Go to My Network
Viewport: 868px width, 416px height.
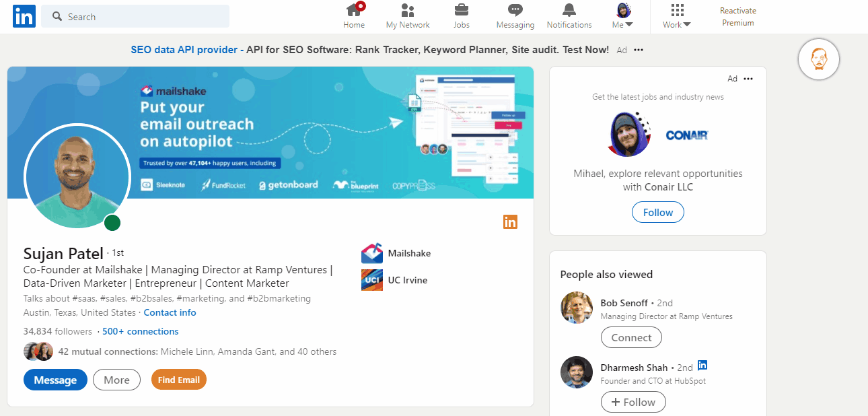click(408, 16)
